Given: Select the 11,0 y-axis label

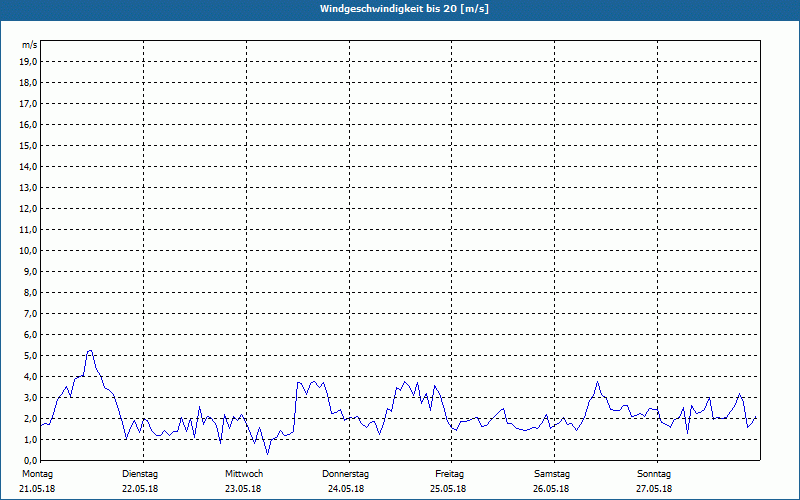Looking at the screenshot, I should (28, 230).
